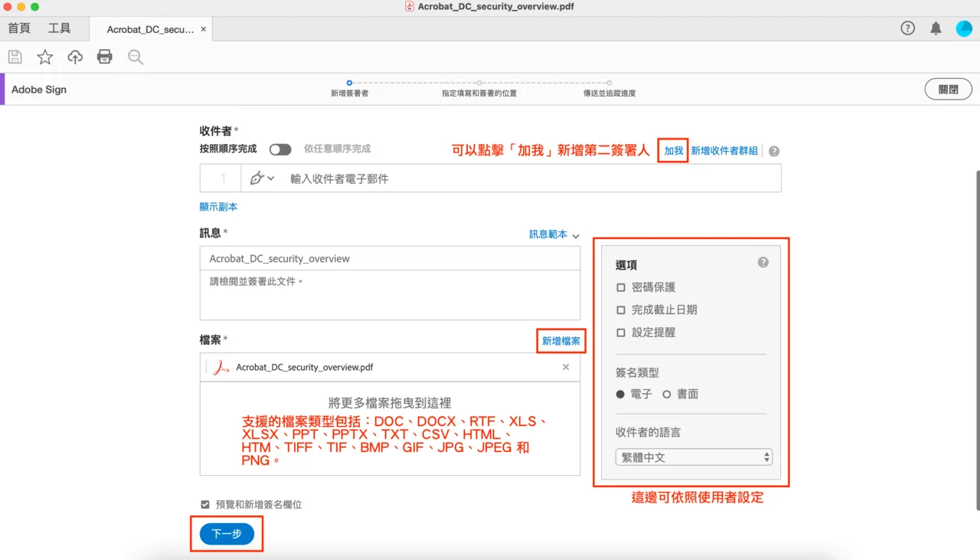Viewport: 980px width, 560px height.
Task: Click the 請檢閱並簽署此文件 message body field
Action: coord(390,295)
